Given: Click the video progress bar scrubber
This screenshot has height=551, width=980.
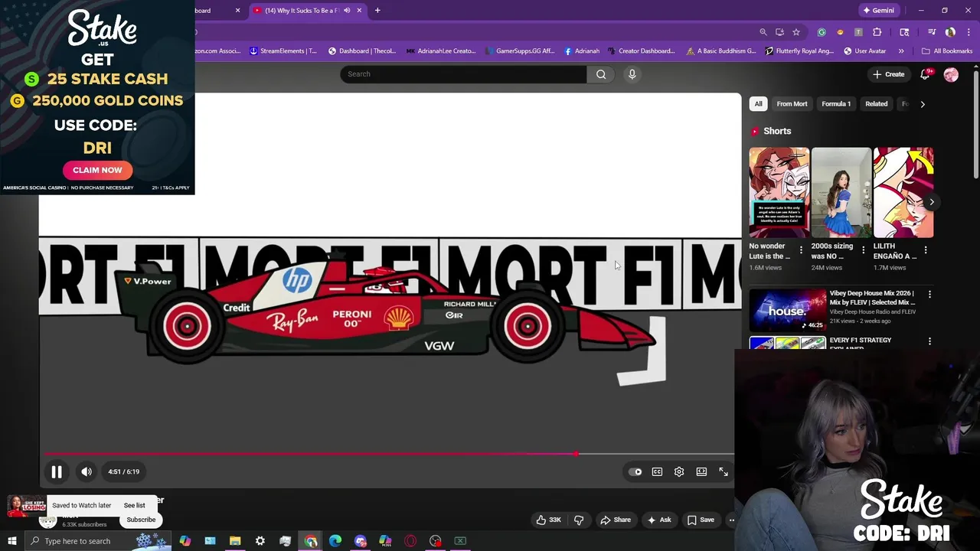Looking at the screenshot, I should pos(576,454).
